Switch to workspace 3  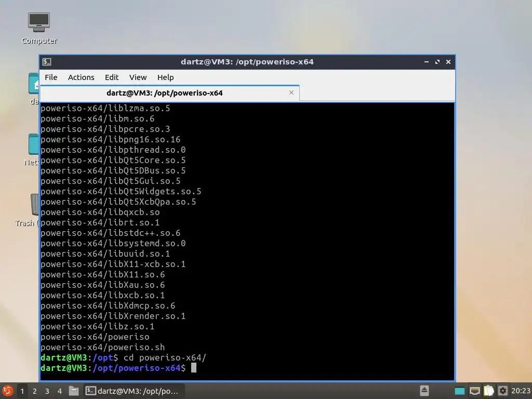(x=47, y=391)
